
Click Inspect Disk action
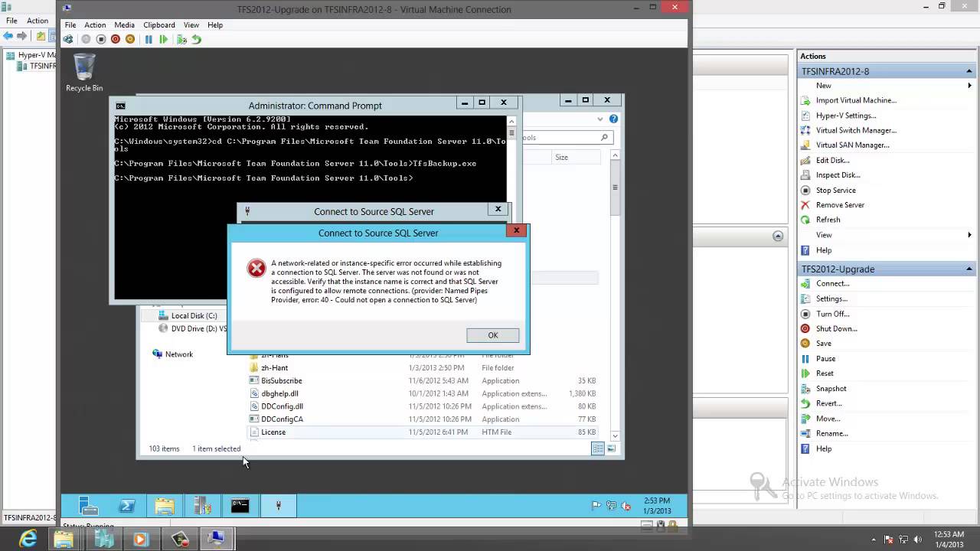click(838, 175)
